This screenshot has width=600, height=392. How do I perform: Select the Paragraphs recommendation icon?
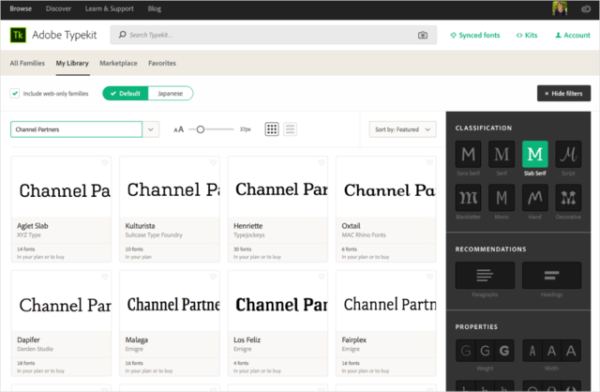(484, 275)
